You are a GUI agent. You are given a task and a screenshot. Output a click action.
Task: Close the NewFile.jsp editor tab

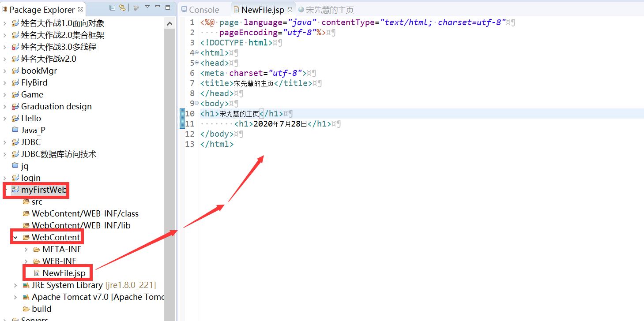(x=290, y=10)
